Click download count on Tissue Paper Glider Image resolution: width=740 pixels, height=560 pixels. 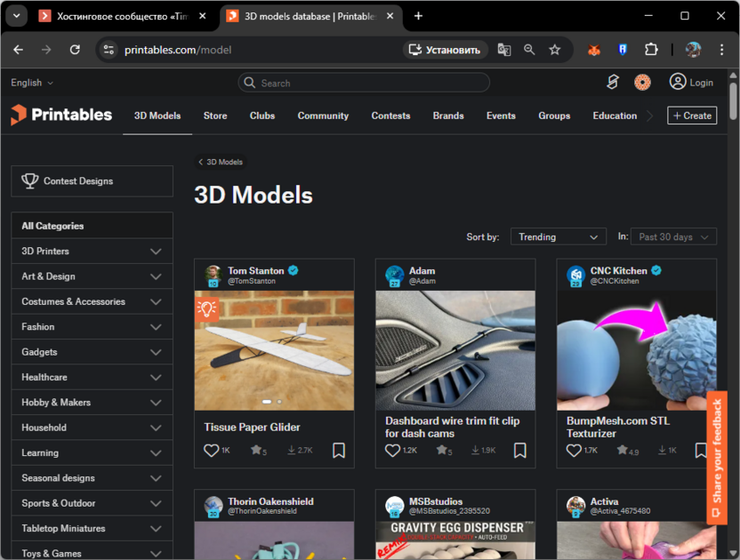[x=300, y=450]
